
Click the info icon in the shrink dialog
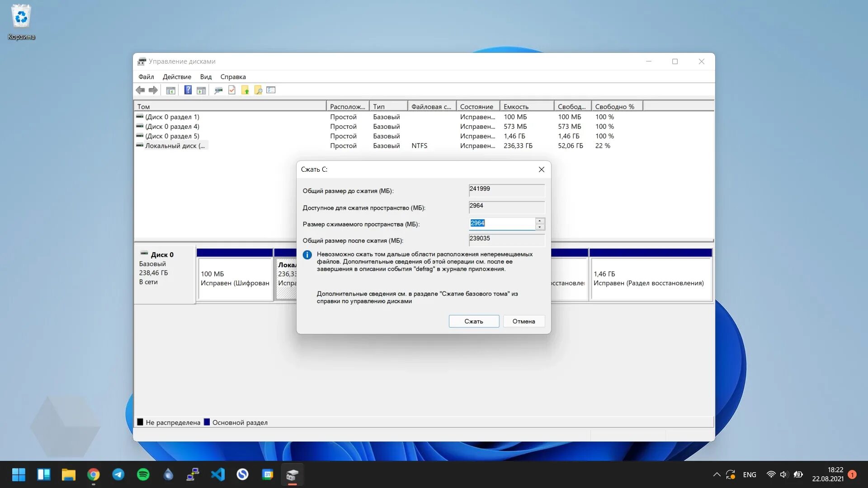point(307,255)
